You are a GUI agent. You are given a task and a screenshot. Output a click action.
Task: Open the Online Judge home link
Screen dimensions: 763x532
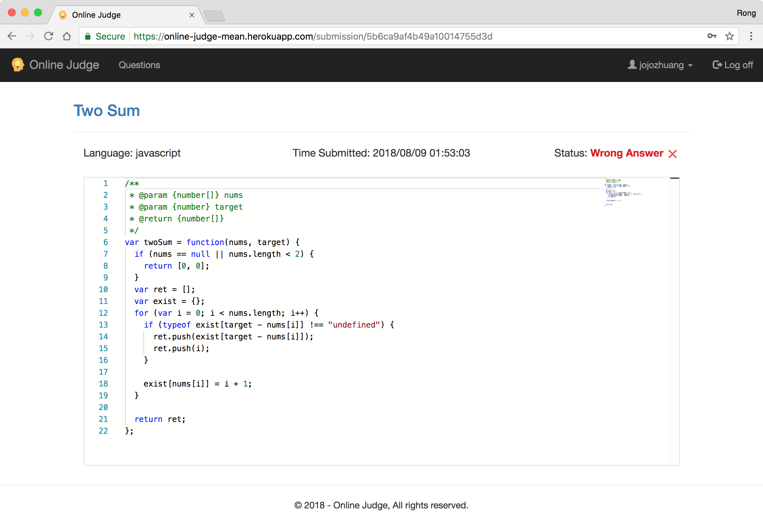click(64, 65)
